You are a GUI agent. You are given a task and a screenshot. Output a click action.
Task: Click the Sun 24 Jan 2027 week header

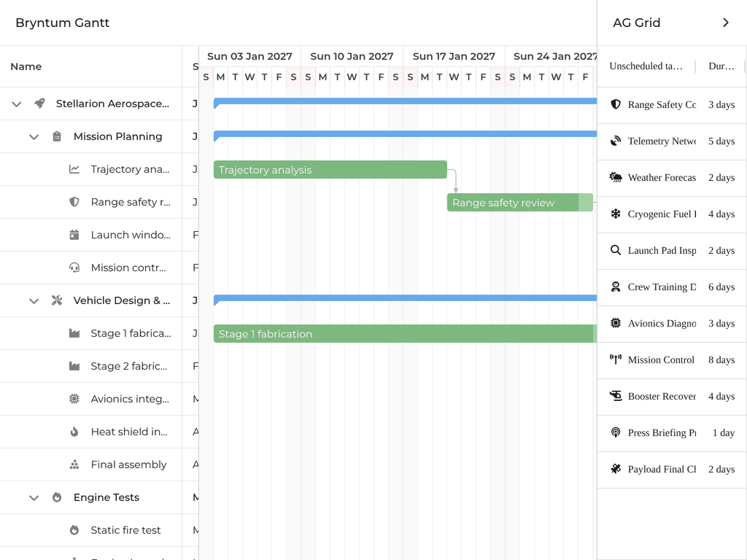point(551,56)
